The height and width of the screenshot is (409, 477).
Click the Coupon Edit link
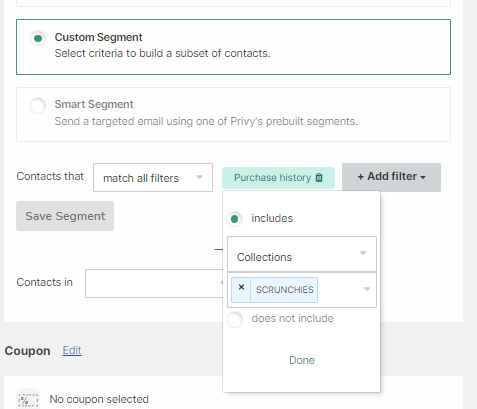click(72, 350)
